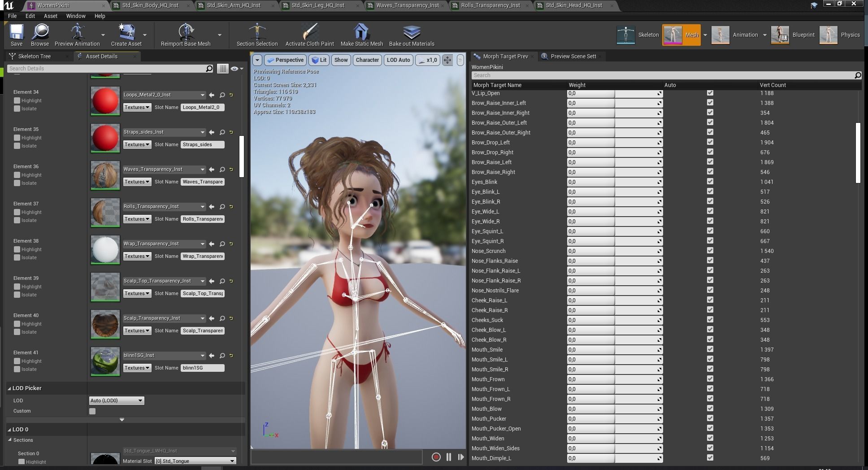Browse to asset in Content Browser
The height and width of the screenshot is (470, 868).
(x=40, y=35)
